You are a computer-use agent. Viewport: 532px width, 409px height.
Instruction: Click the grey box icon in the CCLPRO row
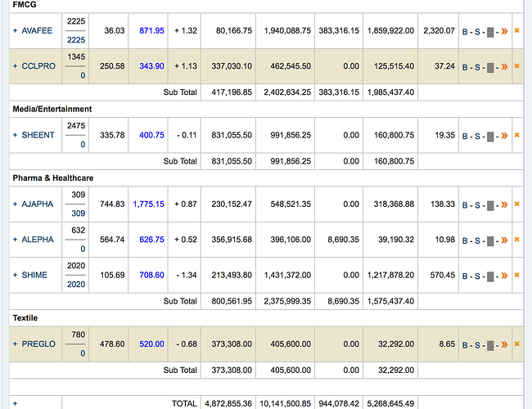(490, 68)
